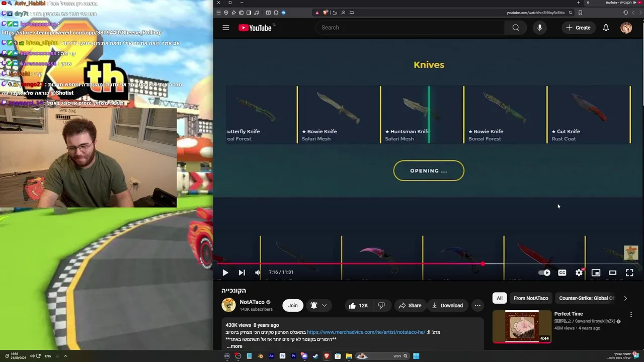
Task: Open more actions ellipsis beside Download
Action: (477, 305)
